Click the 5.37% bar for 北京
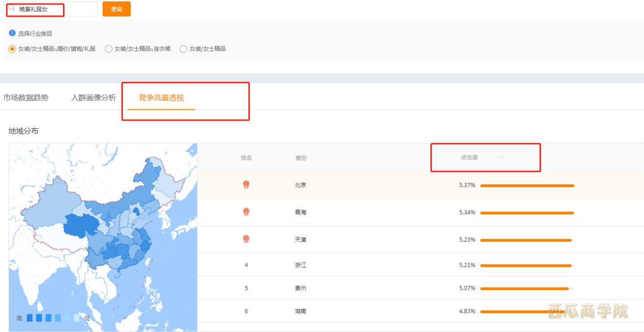Viewport: 644px width, 332px height. (527, 186)
